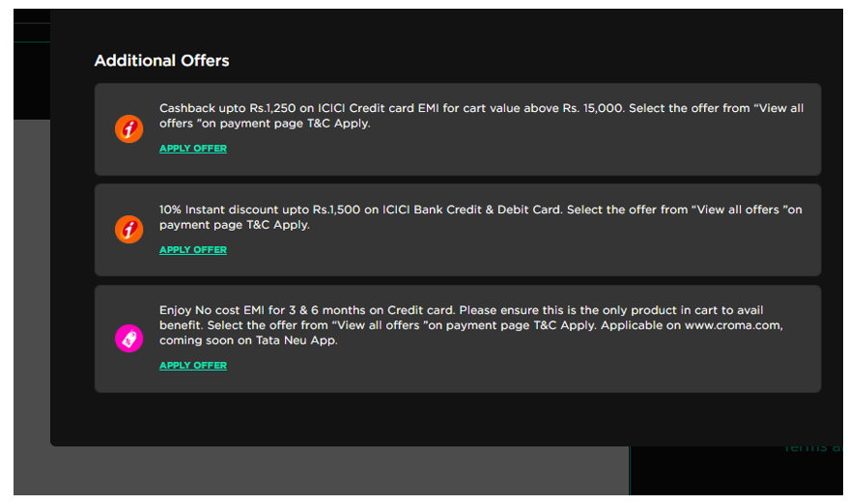Click the Rs.1,500 discount amount text
This screenshot has width=848, height=504.
point(336,210)
